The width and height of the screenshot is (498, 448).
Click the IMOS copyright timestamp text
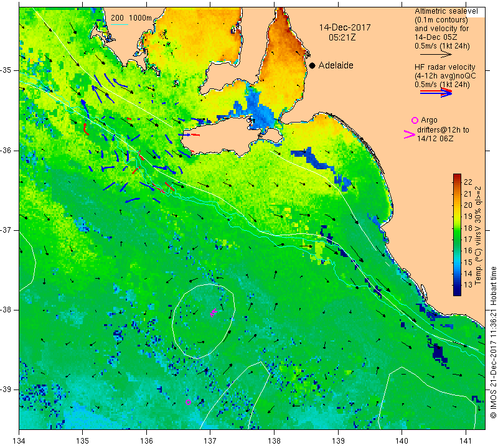pos(493,342)
